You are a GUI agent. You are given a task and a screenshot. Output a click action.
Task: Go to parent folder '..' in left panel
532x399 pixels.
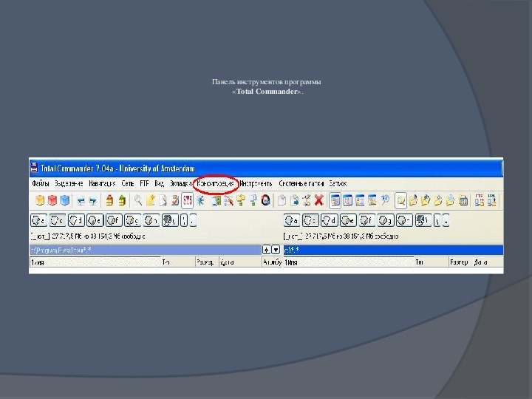(x=193, y=220)
